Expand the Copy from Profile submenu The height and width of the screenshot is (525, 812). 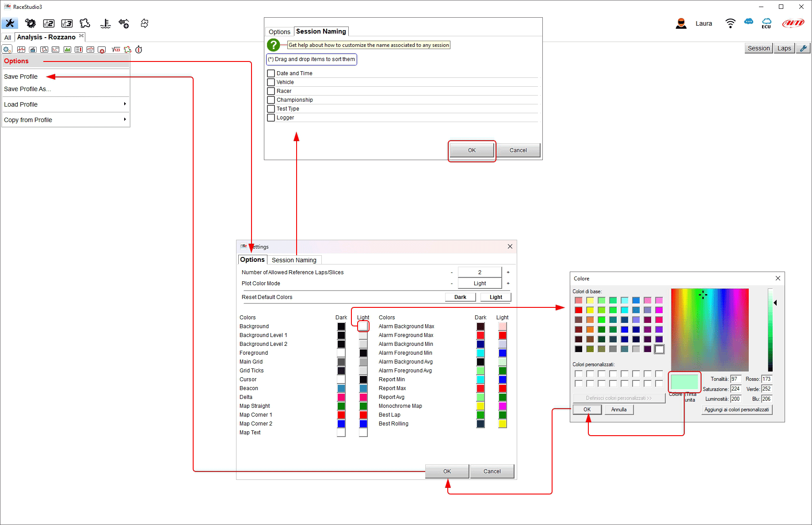tap(65, 120)
